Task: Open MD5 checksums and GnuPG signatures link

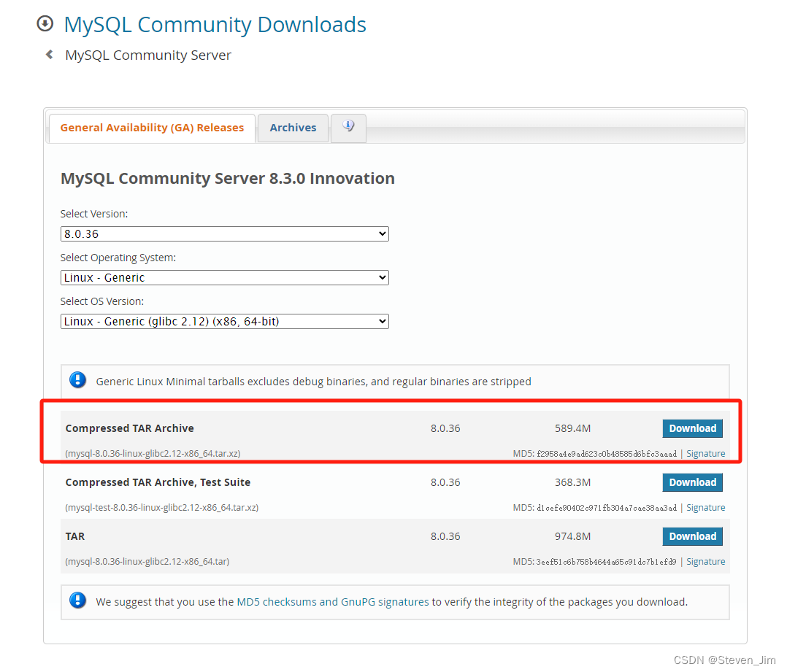Action: [x=333, y=602]
